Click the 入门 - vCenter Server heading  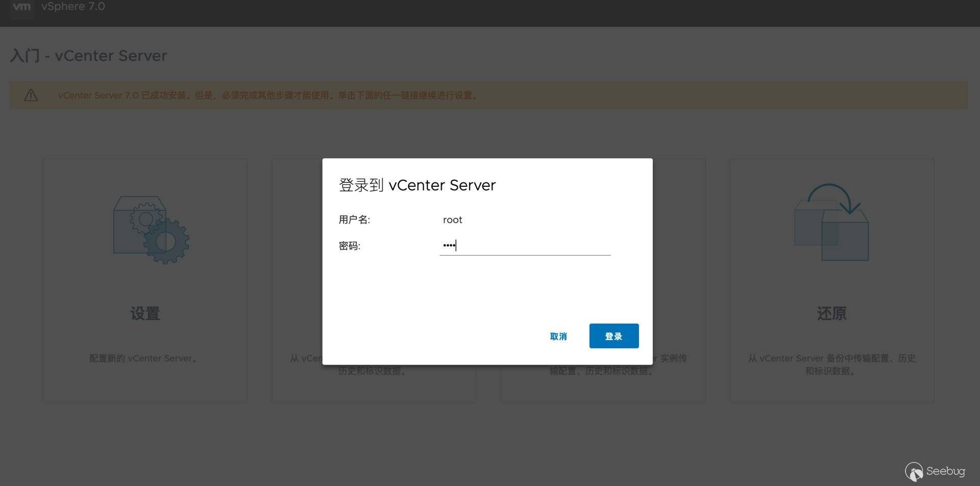(88, 55)
